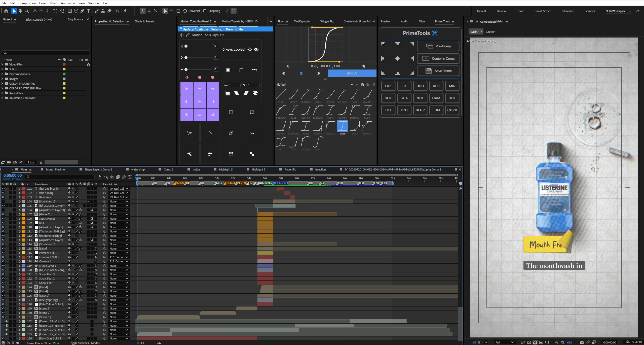644x345 pixels.
Task: Open the Composition menu
Action: [27, 3]
